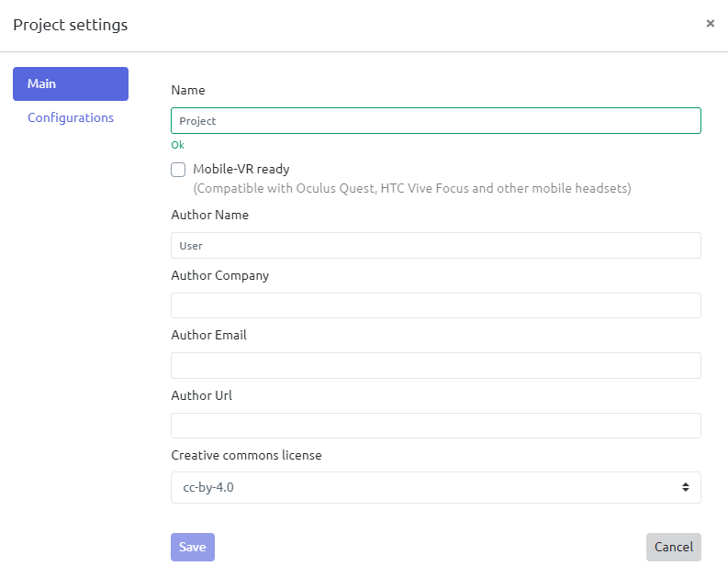Screen dimensions: 728x588
Task: Click the Author Name label
Action: [x=209, y=215]
